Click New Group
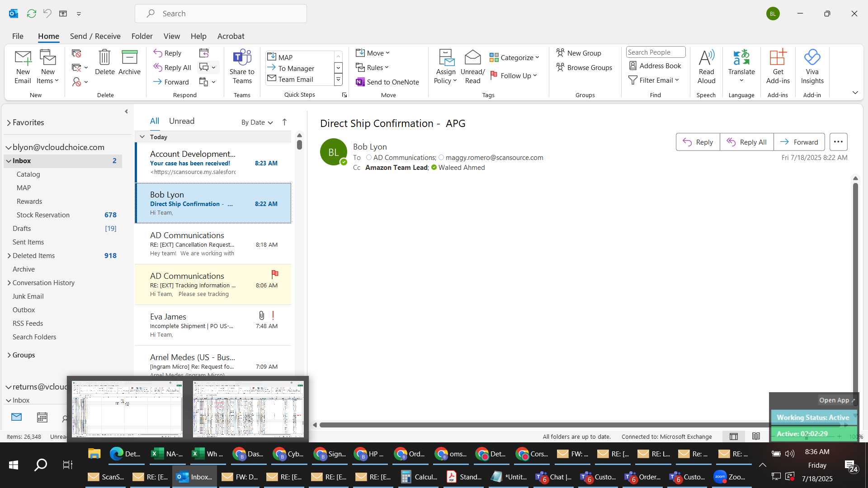This screenshot has height=488, width=868. coord(579,53)
